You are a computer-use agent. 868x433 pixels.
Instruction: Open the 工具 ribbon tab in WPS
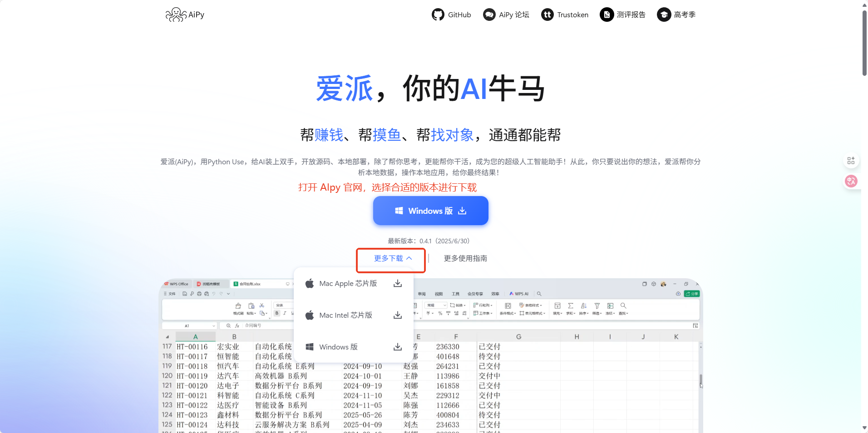[455, 294]
